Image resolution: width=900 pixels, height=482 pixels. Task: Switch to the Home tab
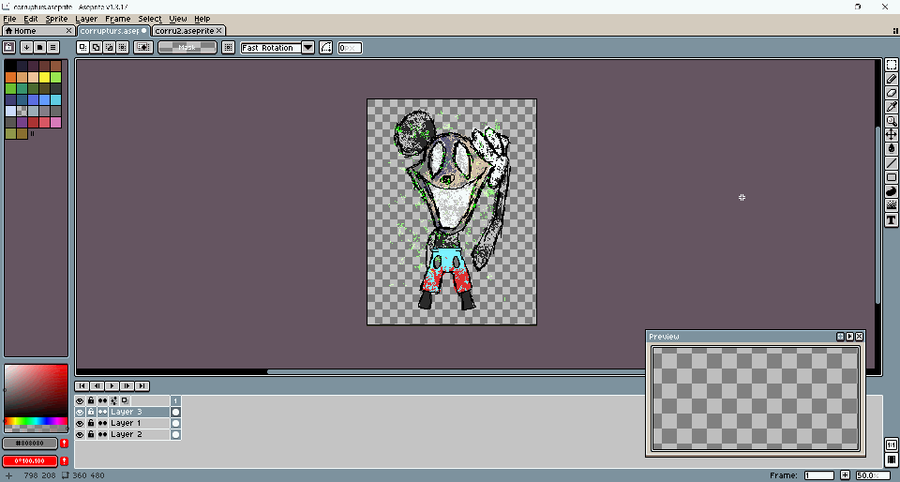point(38,30)
